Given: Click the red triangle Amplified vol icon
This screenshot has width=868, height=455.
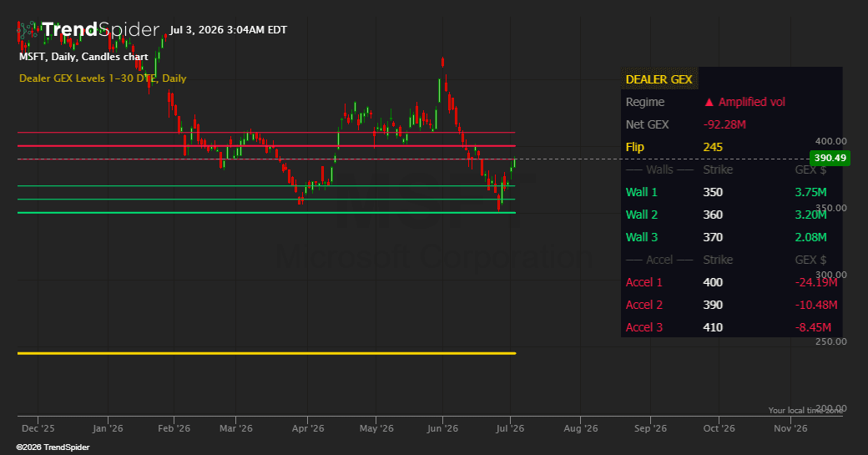Looking at the screenshot, I should 709,102.
